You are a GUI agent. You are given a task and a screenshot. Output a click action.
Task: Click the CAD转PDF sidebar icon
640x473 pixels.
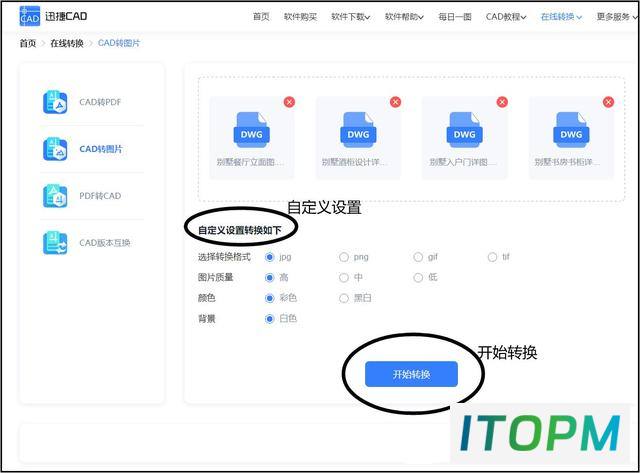[55, 102]
